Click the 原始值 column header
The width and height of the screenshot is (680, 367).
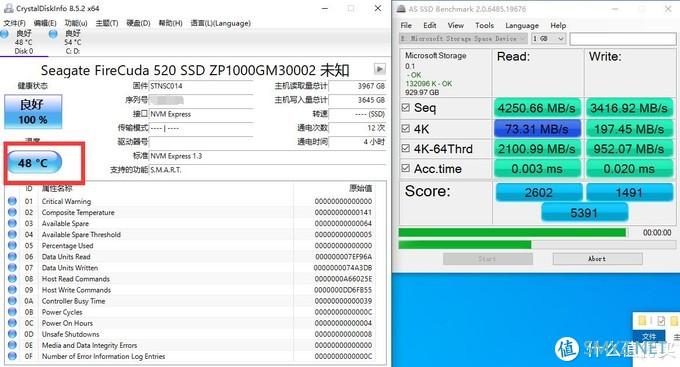tap(361, 188)
